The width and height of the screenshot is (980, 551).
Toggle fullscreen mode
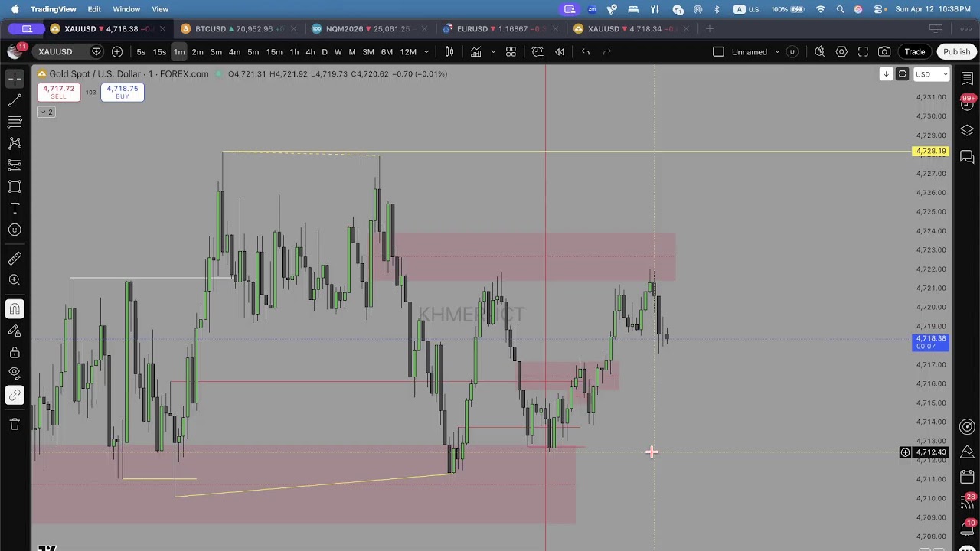pos(863,51)
